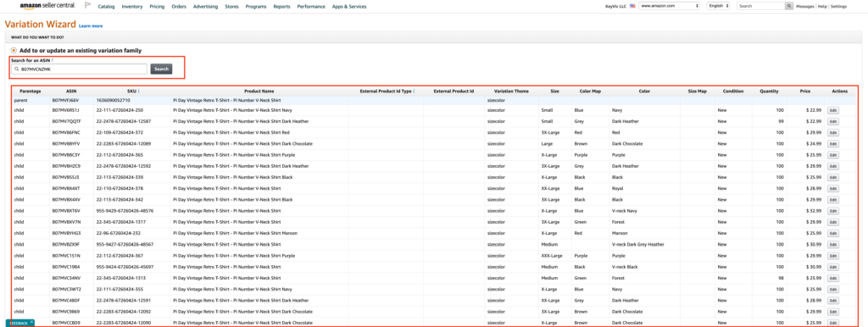Click the Search button next to ASIN field
868x327 pixels.
pyautogui.click(x=161, y=69)
